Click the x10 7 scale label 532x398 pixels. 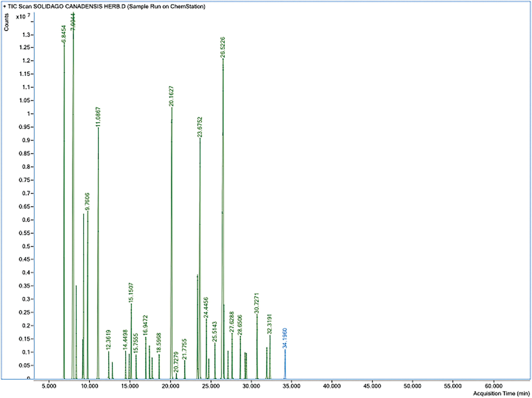23,17
